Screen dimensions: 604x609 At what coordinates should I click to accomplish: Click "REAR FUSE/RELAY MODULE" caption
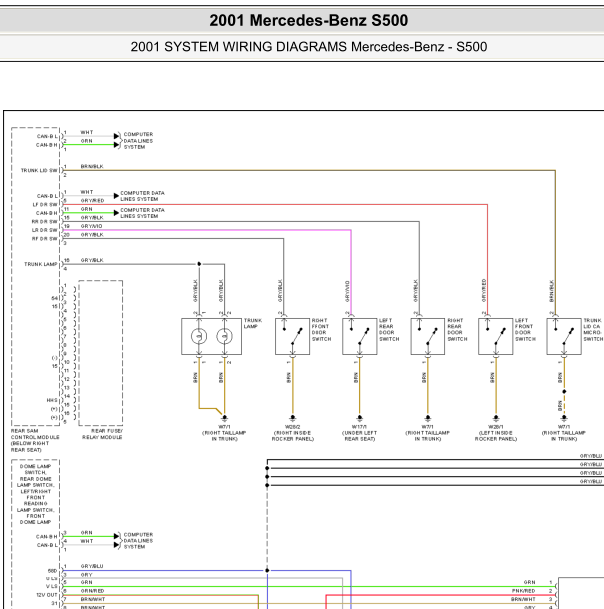pos(102,434)
